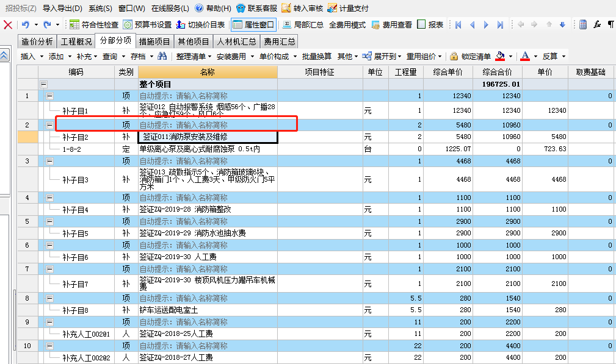
Task: Collapse left panel double-chevron button
Action: click(4, 55)
